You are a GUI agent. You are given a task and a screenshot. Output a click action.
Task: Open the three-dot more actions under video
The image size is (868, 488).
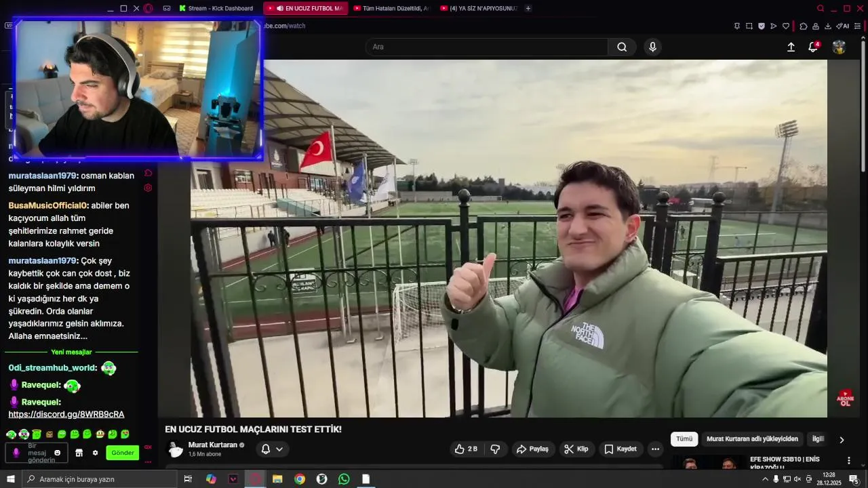tap(655, 449)
